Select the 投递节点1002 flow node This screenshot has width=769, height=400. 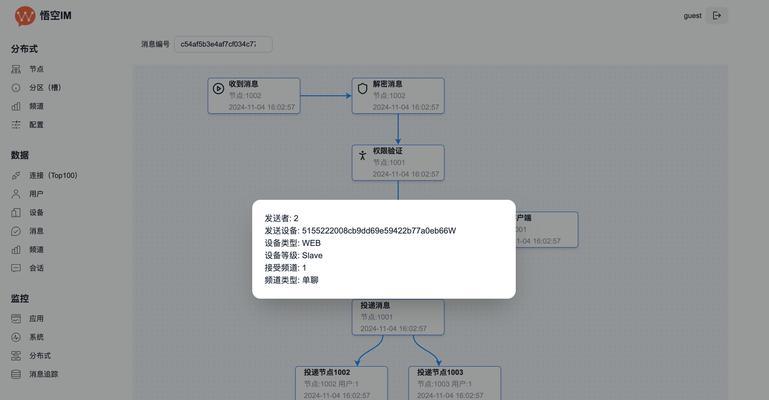(x=342, y=383)
